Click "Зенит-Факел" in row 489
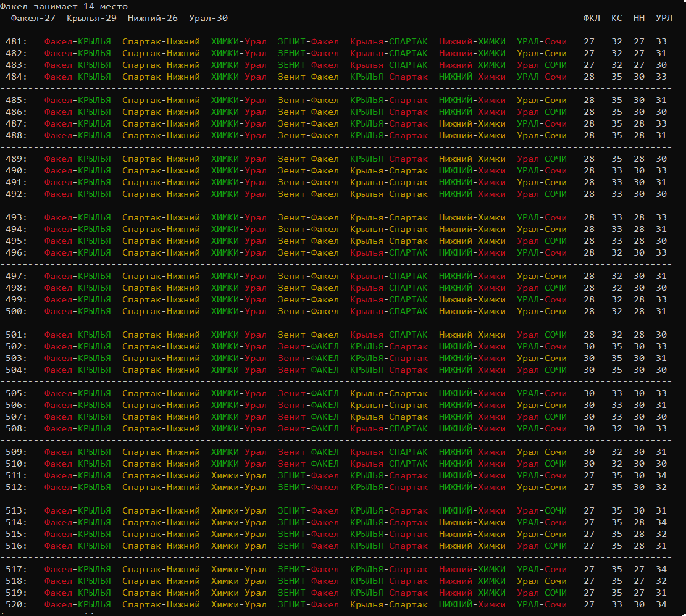The height and width of the screenshot is (616, 686). tap(309, 159)
